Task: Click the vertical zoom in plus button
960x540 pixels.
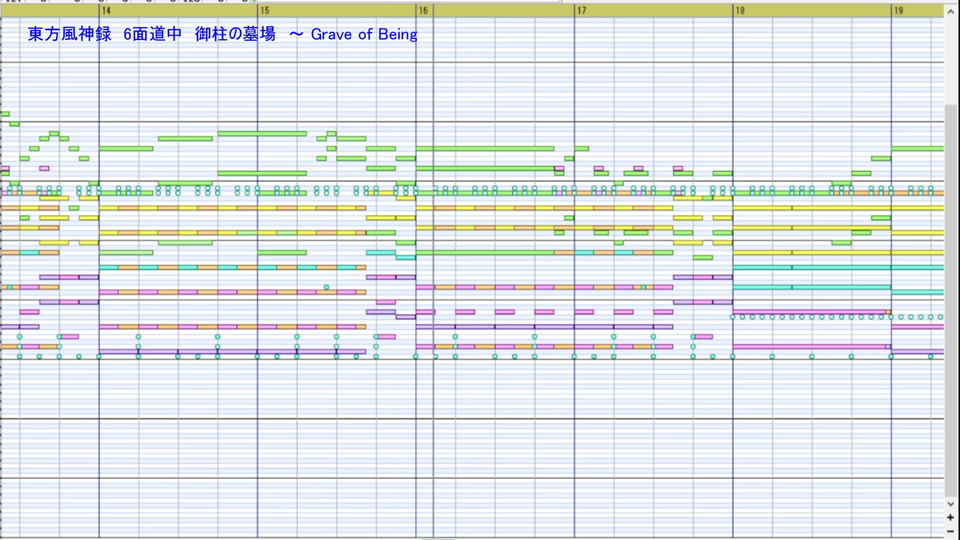Action: tap(951, 517)
